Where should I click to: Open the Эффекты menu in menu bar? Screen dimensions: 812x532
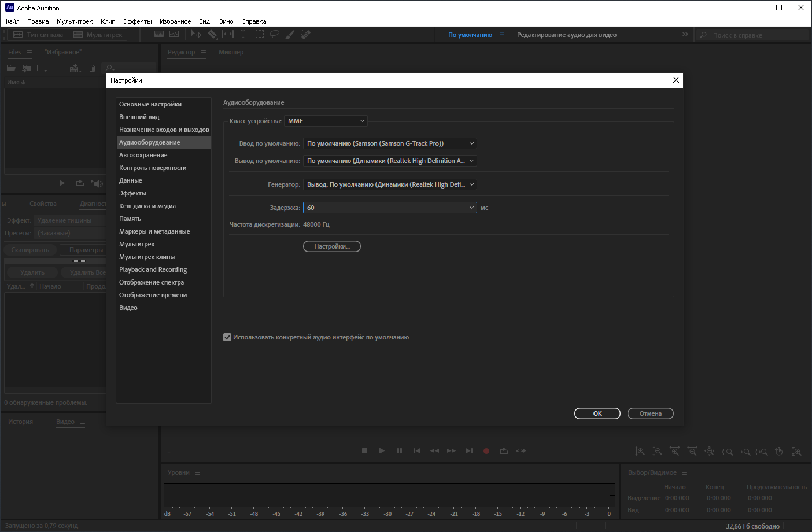point(138,21)
